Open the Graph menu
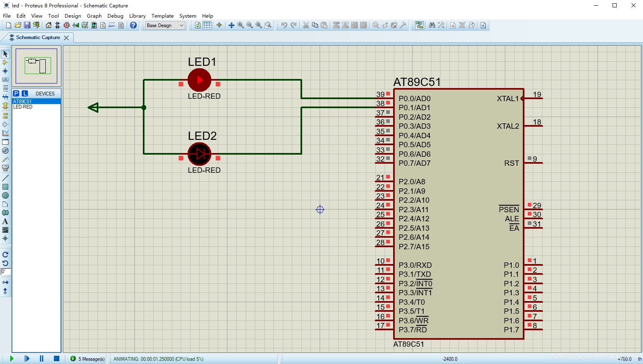 [94, 16]
